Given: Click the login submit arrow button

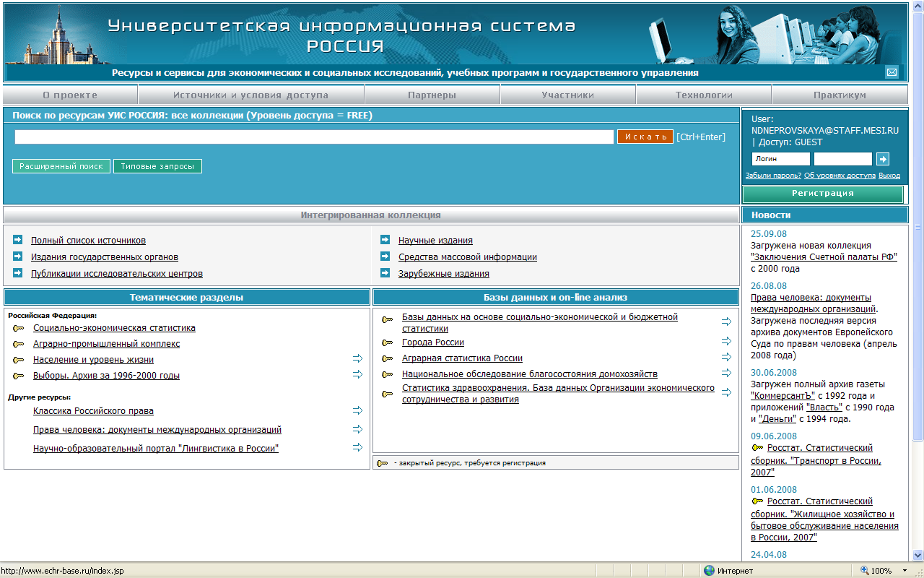Looking at the screenshot, I should (x=883, y=159).
